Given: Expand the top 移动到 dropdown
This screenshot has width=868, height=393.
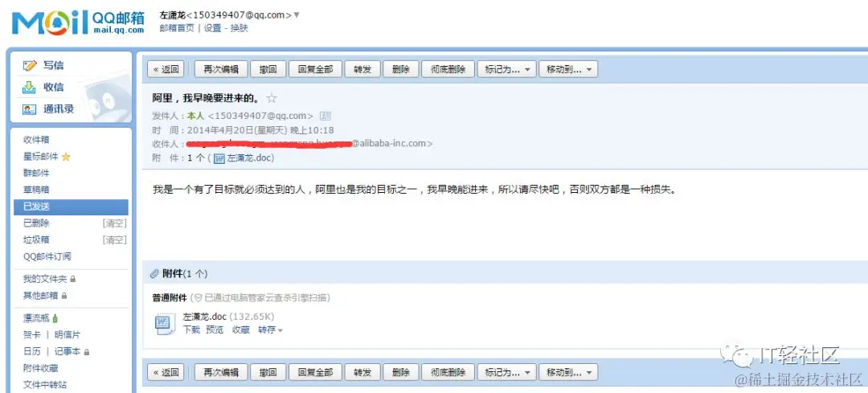Looking at the screenshot, I should point(568,69).
